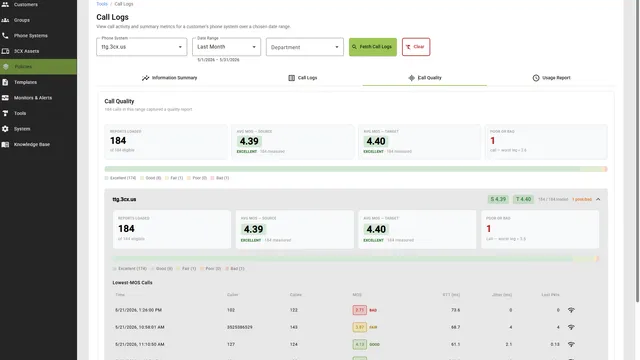Click the magnifier icon on Fetch Call Logs
The image size is (640, 360).
[x=354, y=47]
